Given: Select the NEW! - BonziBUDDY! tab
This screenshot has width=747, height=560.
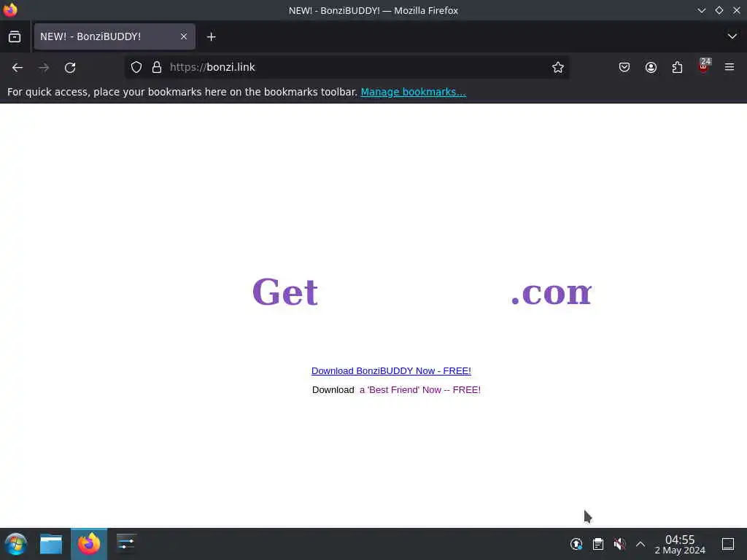Looking at the screenshot, I should pos(115,36).
